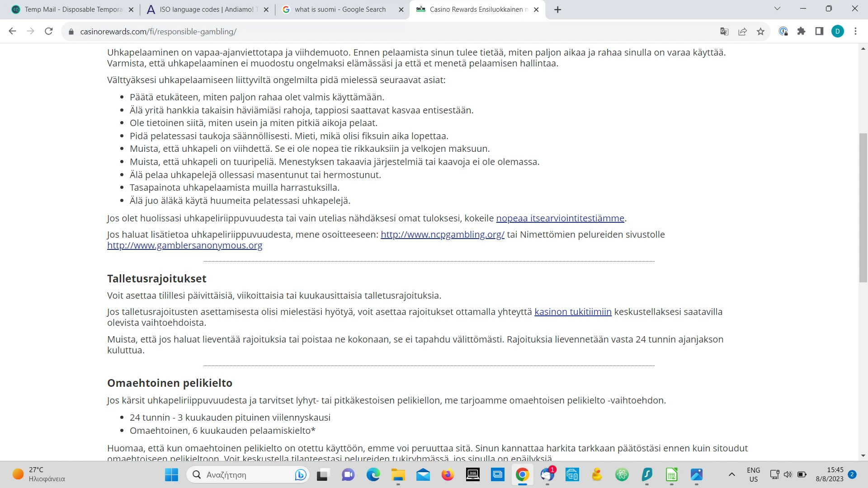Open the Extensions puzzle icon
Screen dimensions: 868x488
801,31
